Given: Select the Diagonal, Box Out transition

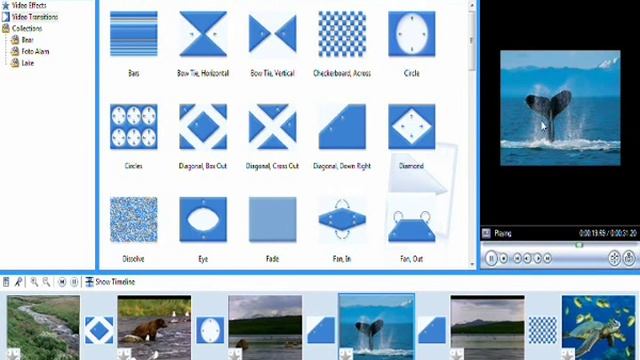Looking at the screenshot, I should [x=203, y=127].
